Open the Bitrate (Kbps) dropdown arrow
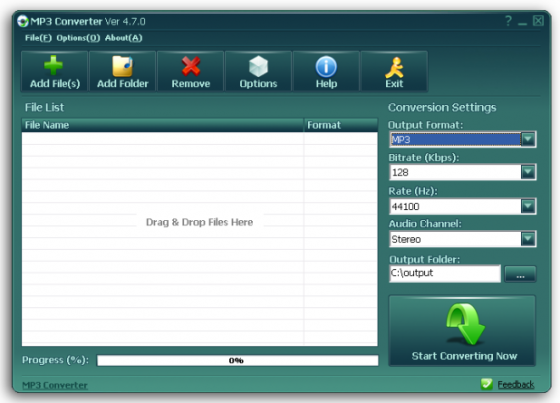 coord(528,172)
